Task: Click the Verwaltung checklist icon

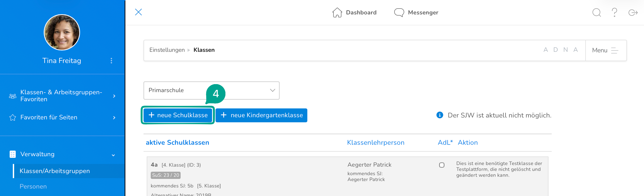Action: pos(13,154)
